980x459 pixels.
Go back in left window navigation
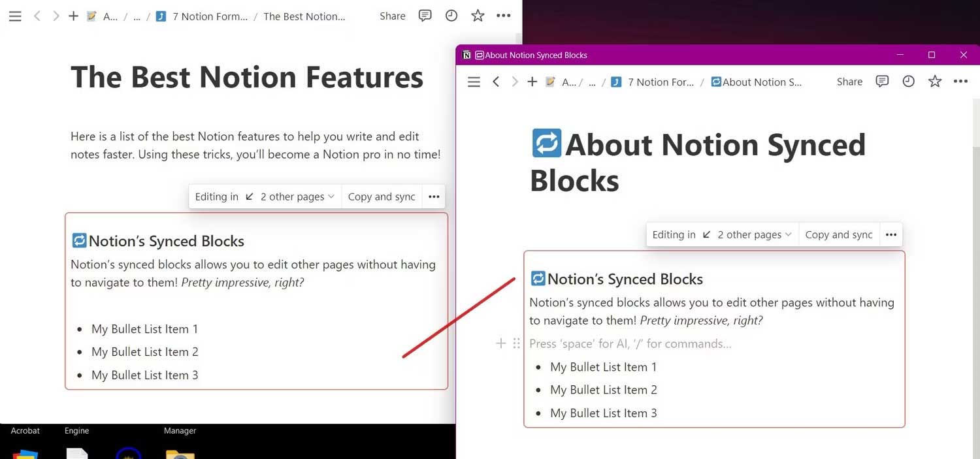pos(37,16)
